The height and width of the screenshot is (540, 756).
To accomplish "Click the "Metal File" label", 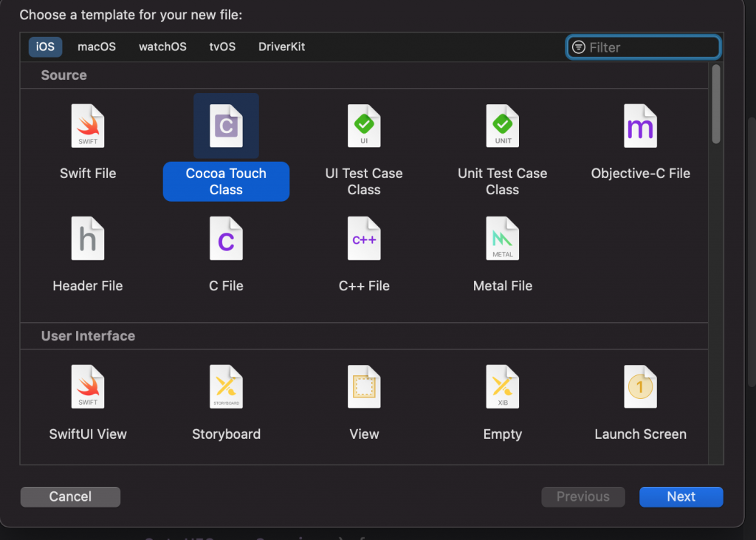I will click(502, 286).
